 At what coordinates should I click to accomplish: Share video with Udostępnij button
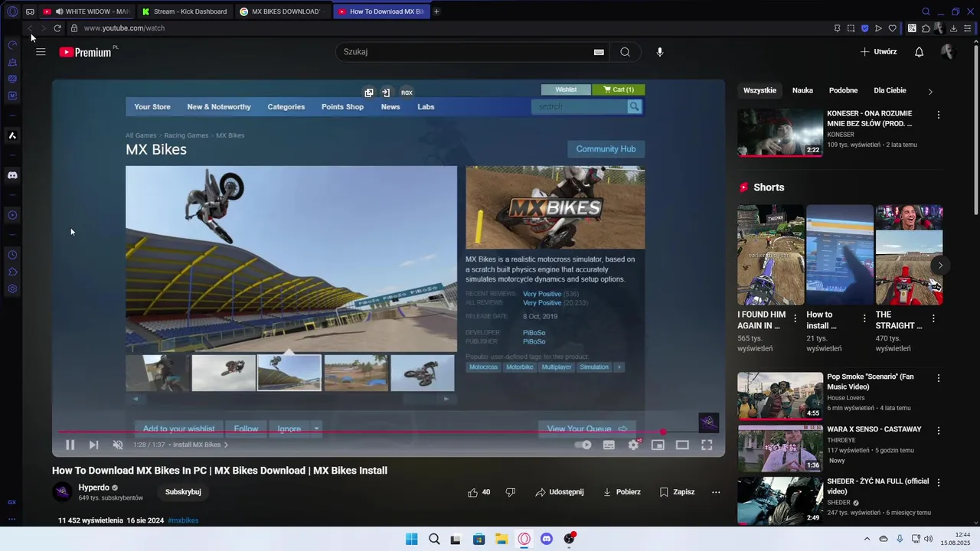point(560,492)
